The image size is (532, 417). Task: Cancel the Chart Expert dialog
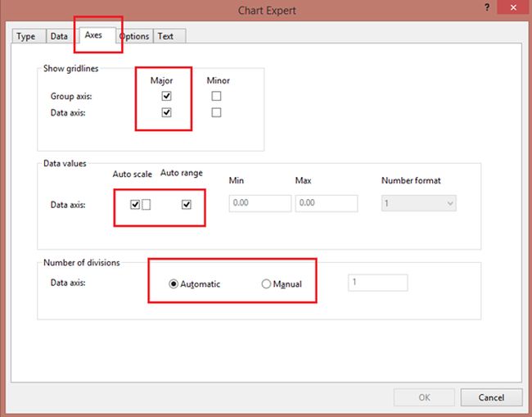[x=491, y=397]
